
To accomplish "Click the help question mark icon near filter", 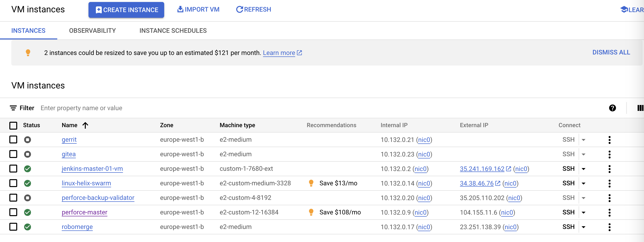I will click(612, 108).
